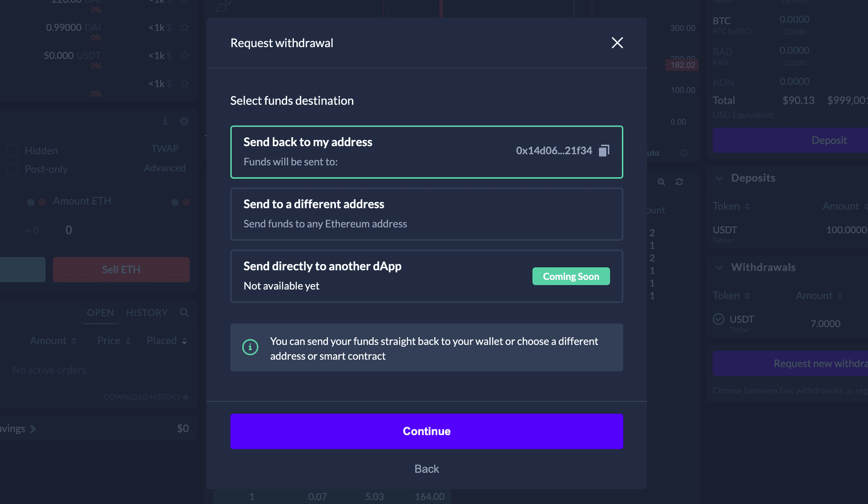
Task: Select Send to a different address option
Action: [427, 214]
